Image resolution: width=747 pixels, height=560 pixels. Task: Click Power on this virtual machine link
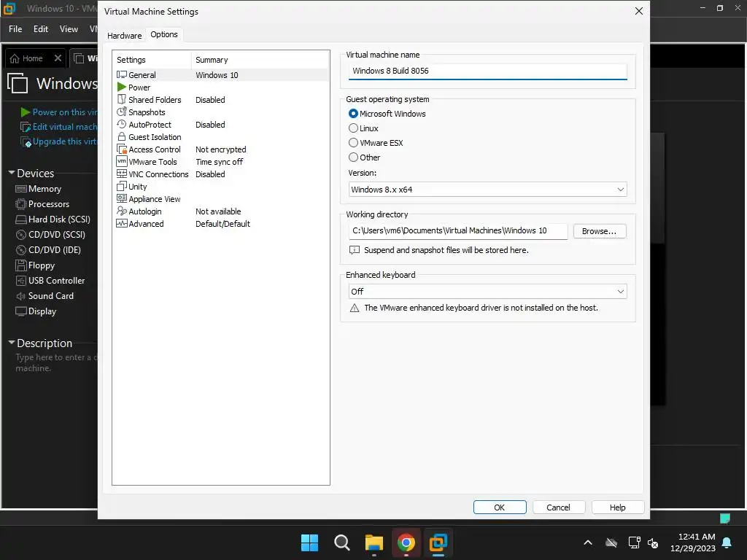(x=64, y=112)
